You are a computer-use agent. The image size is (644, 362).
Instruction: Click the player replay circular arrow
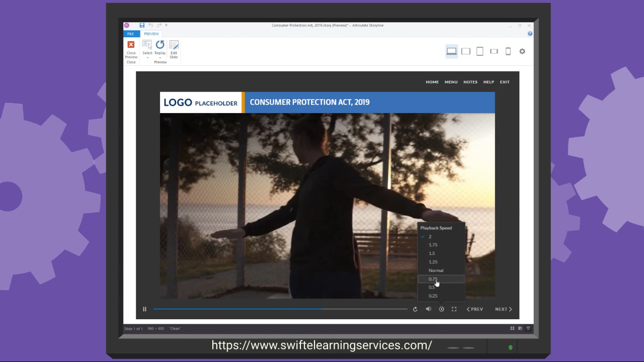tap(415, 309)
